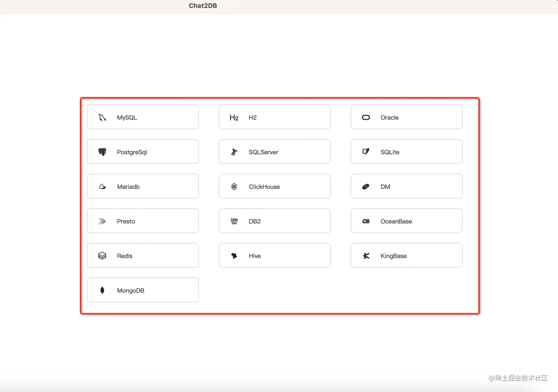The width and height of the screenshot is (558, 392).
Task: Click the MongoDB leaf icon
Action: click(x=102, y=290)
